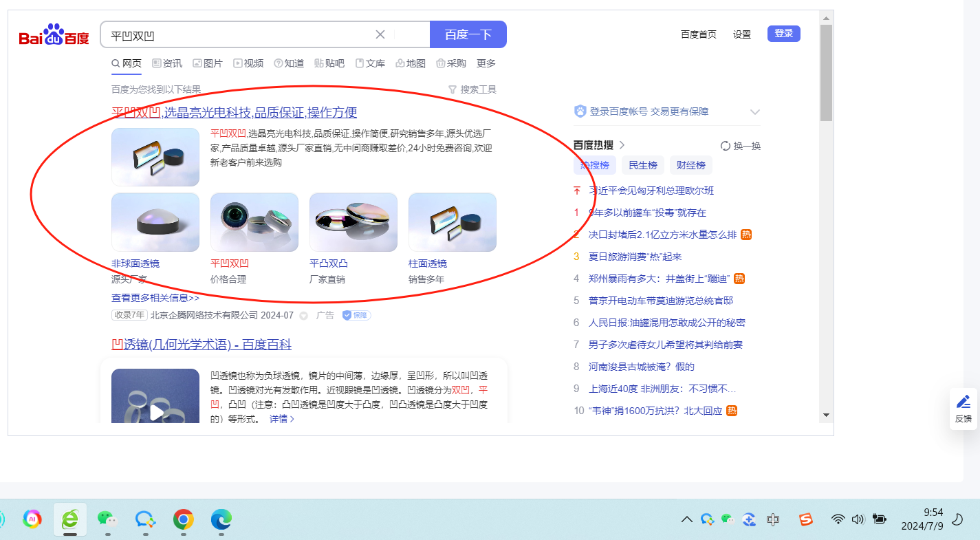Click the page scrollbar down arrow
Image resolution: width=980 pixels, height=540 pixels.
point(826,415)
